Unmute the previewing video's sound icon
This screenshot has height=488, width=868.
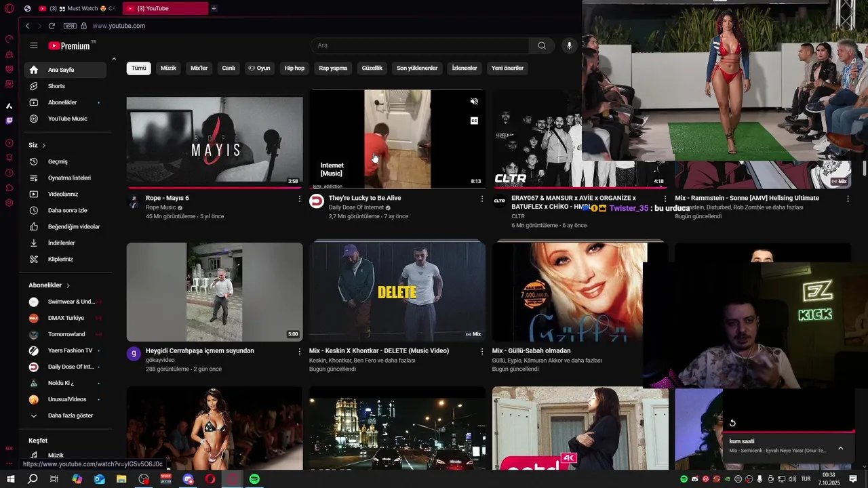point(474,102)
